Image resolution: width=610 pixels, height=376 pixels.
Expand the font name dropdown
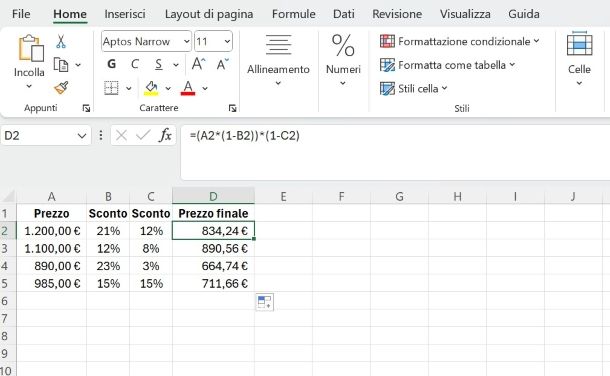click(x=187, y=41)
